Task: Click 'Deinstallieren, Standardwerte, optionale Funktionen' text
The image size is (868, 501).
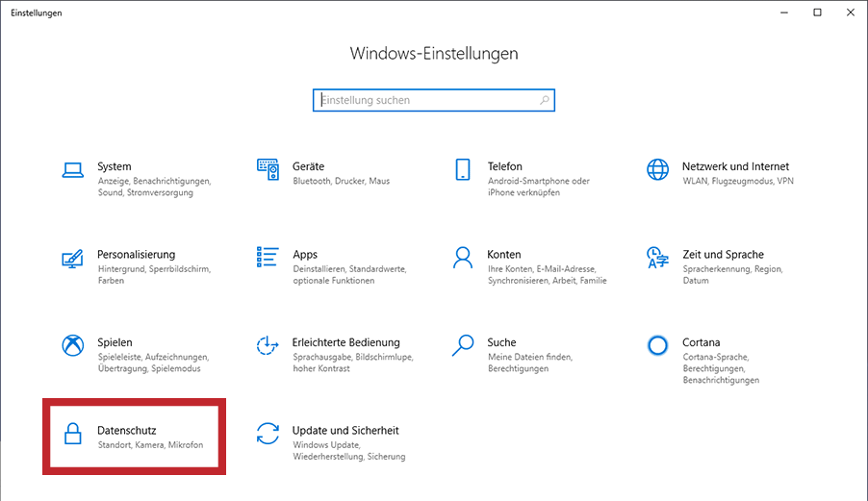Action: pyautogui.click(x=350, y=275)
